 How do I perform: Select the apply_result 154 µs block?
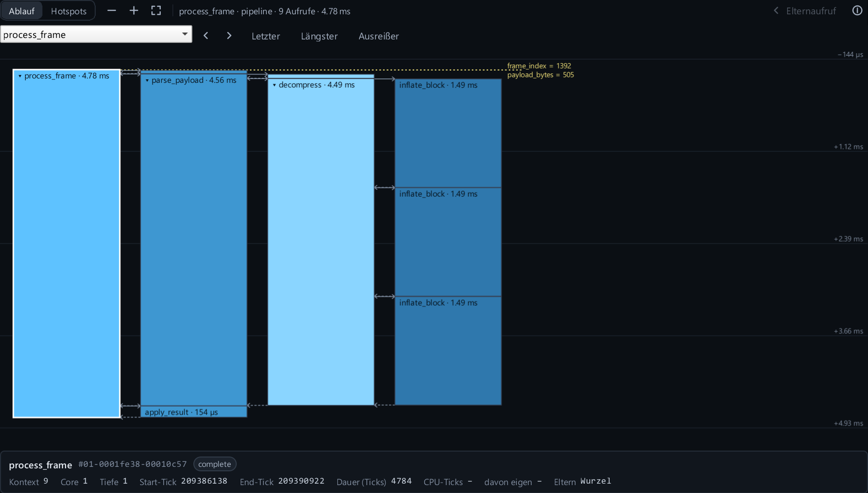[x=194, y=412]
